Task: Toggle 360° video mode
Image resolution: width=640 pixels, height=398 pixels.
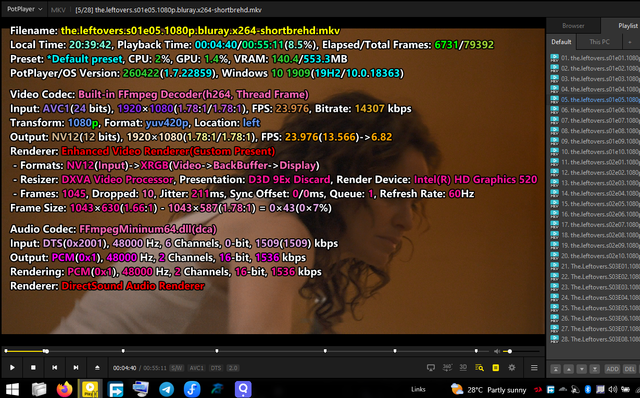Action: point(447,367)
